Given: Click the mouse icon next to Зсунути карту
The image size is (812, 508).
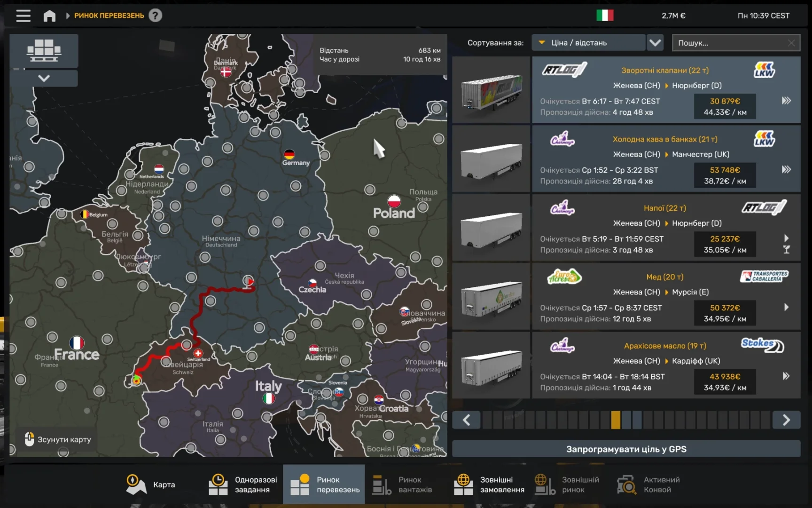Looking at the screenshot, I should (29, 439).
